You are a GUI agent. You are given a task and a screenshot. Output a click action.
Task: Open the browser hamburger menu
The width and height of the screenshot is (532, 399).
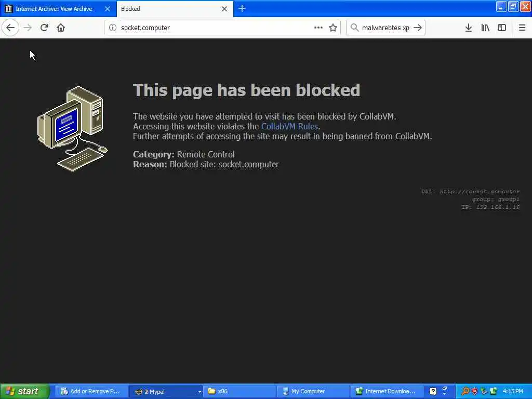tap(522, 28)
